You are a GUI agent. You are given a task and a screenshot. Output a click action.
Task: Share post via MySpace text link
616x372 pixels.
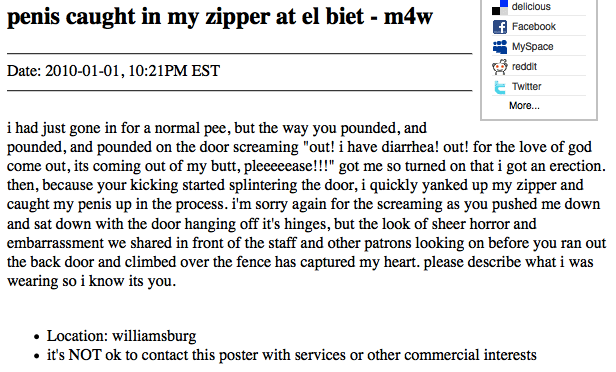(532, 47)
